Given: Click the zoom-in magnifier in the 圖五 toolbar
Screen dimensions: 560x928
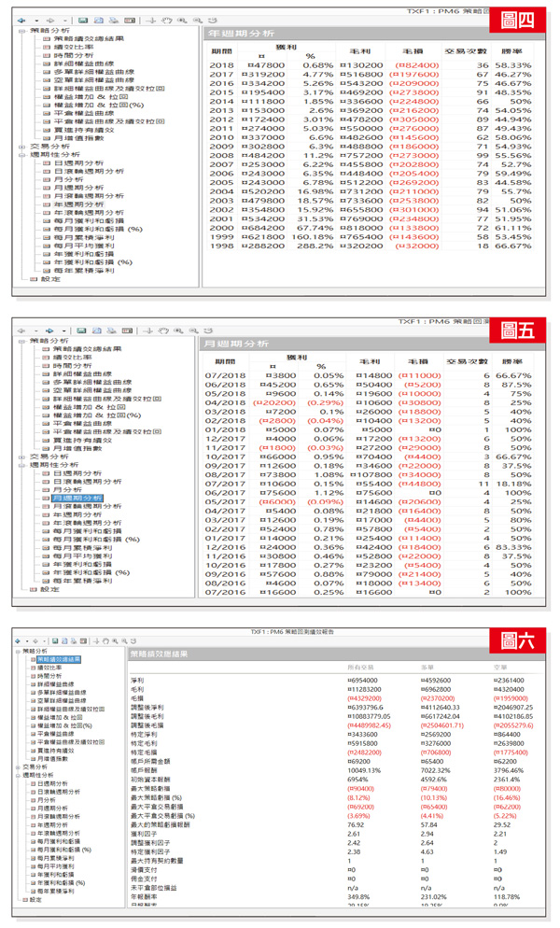Looking at the screenshot, I should (180, 330).
